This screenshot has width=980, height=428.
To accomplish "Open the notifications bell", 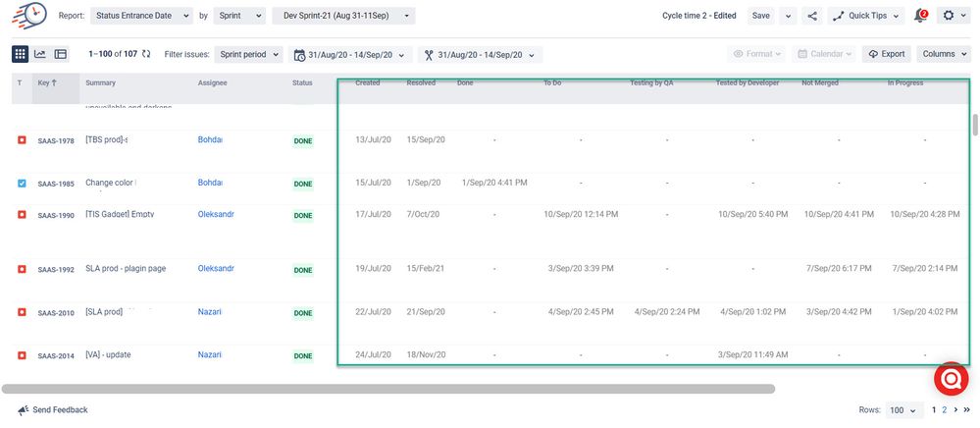I will point(920,16).
